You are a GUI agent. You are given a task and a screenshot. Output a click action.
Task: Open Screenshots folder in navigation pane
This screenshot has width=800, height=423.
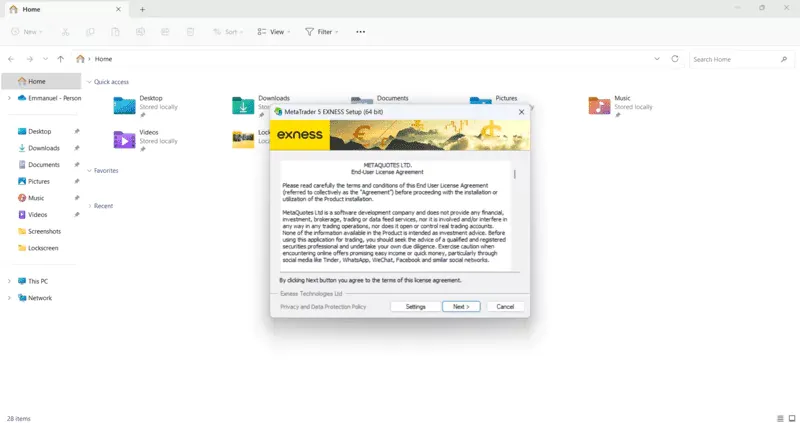click(40, 231)
